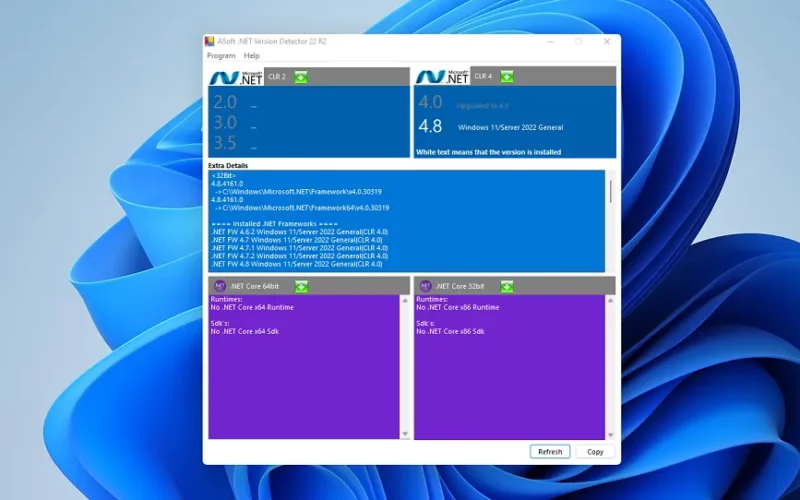
Task: Click up arrow of .NET Core 64bit scrollbar
Action: 405,301
